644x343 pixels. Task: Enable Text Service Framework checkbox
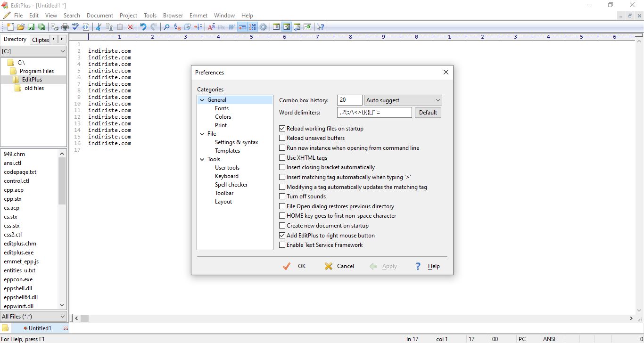pyautogui.click(x=282, y=245)
